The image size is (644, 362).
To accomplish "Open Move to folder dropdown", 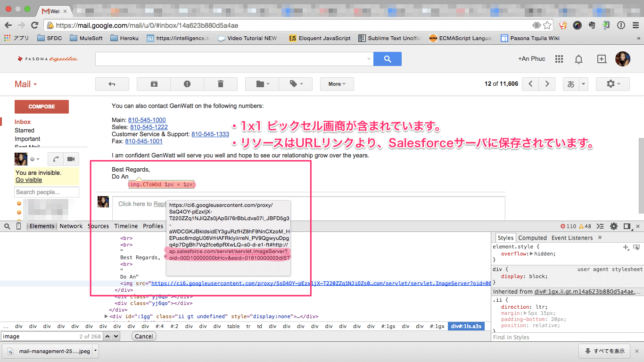I will 262,84.
